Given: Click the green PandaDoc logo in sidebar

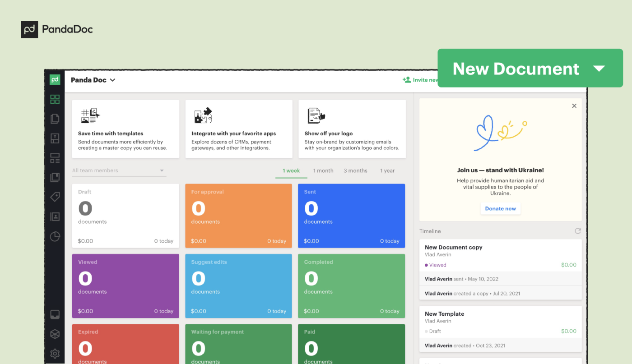Looking at the screenshot, I should [55, 80].
